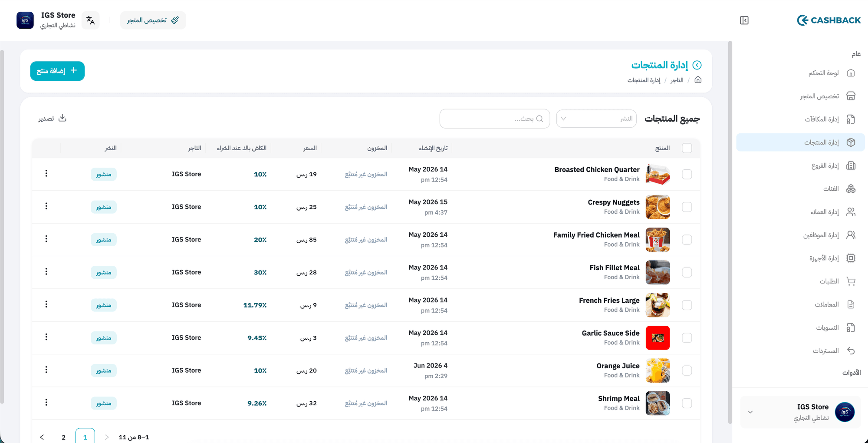Screen dimensions: 868x443
Task: Click the 11.79% cashback value
Action: [255, 305]
